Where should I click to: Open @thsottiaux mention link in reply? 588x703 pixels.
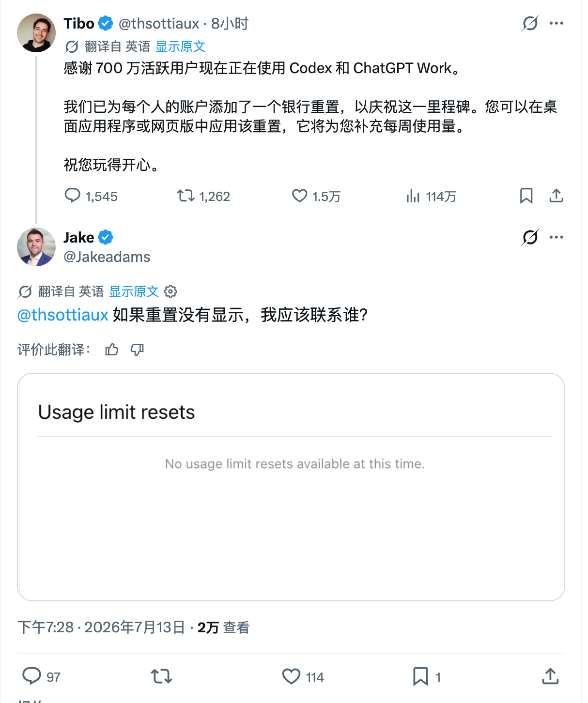point(62,315)
